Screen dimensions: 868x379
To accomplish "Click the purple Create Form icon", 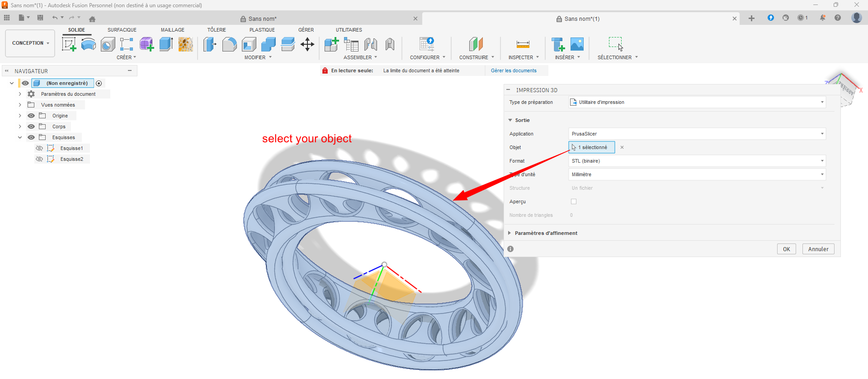I will 146,44.
